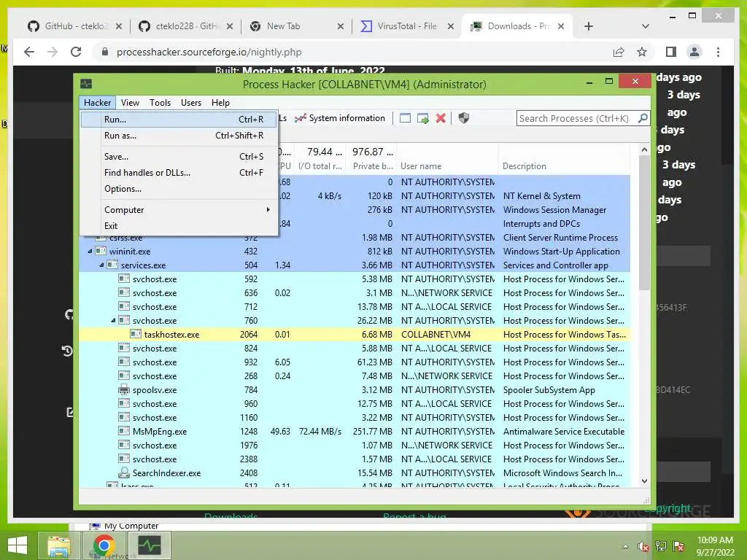Click process list vertical scrollbar thumb
The height and width of the screenshot is (560, 747).
point(645,222)
